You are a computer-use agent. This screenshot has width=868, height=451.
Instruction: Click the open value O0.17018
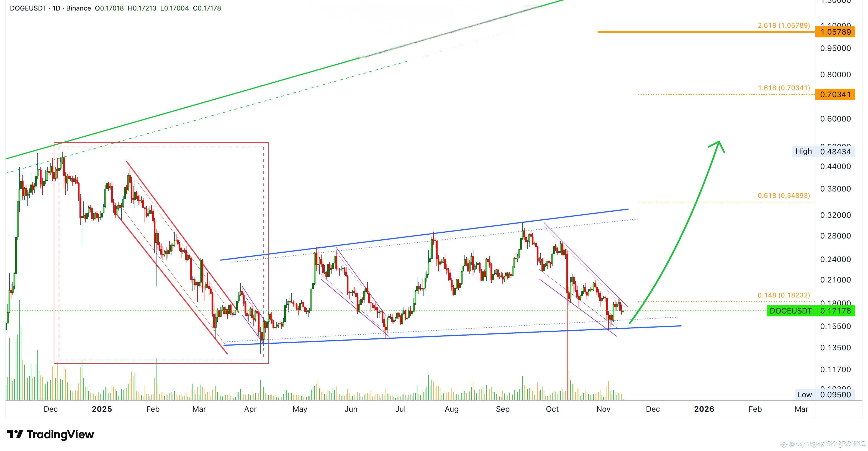[109, 8]
